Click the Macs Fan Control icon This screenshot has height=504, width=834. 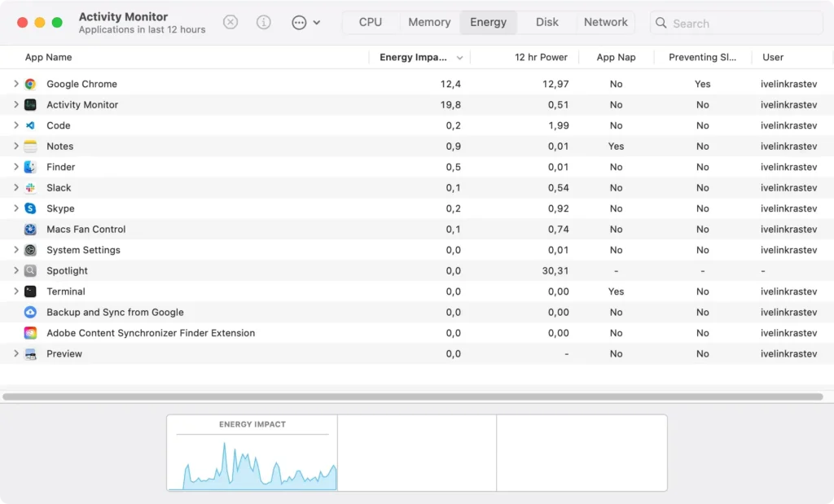point(30,229)
